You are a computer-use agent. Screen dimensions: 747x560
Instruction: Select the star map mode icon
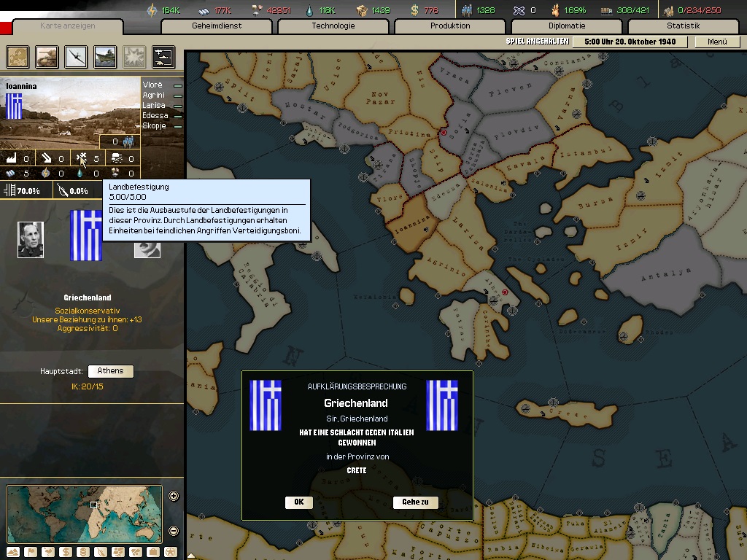[x=170, y=551]
